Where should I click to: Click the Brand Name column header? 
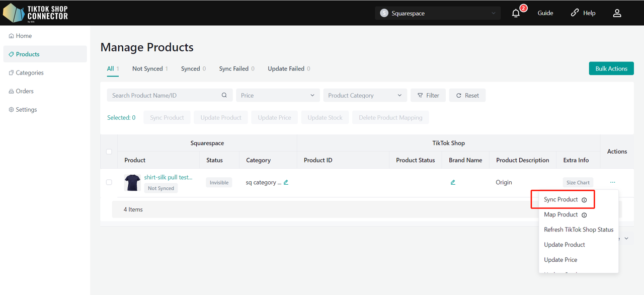click(x=465, y=160)
